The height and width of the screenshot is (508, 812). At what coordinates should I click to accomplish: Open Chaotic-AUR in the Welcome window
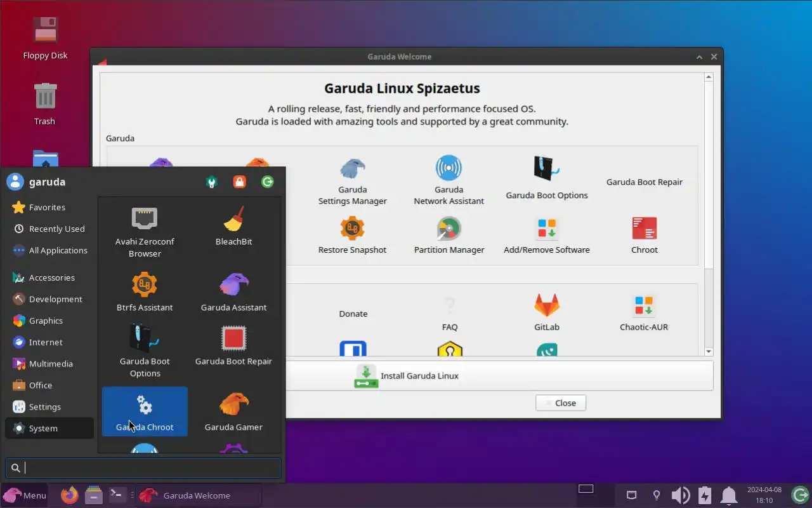(x=644, y=312)
